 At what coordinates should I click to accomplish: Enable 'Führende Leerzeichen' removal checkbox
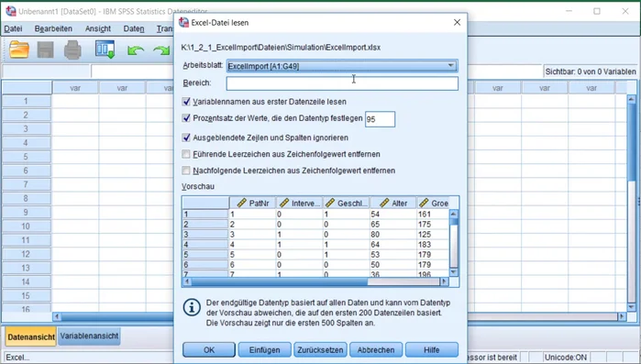click(186, 154)
